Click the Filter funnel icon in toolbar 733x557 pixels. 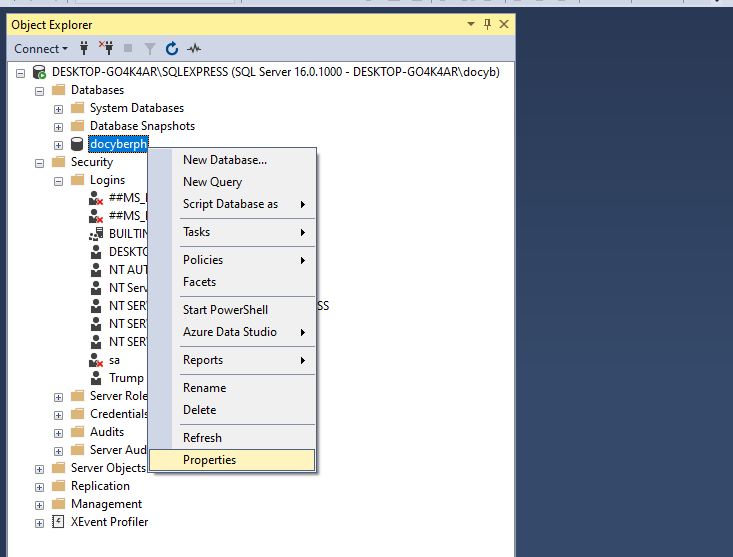(149, 48)
